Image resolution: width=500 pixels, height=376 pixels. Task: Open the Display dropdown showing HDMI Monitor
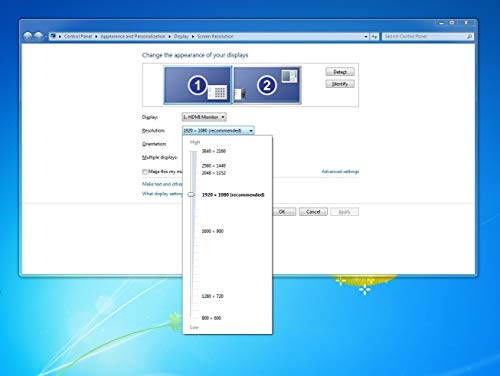tap(204, 117)
